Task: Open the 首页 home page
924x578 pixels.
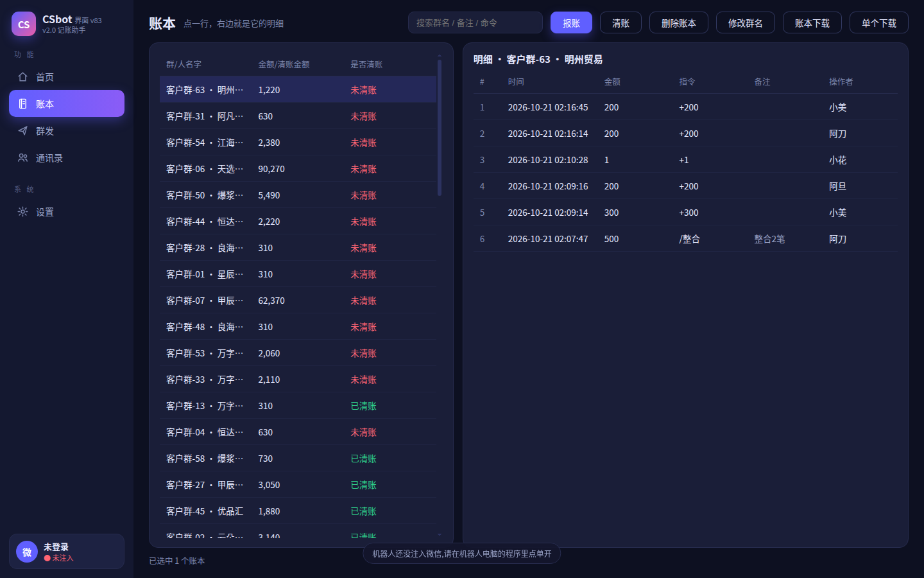Action: pyautogui.click(x=67, y=77)
